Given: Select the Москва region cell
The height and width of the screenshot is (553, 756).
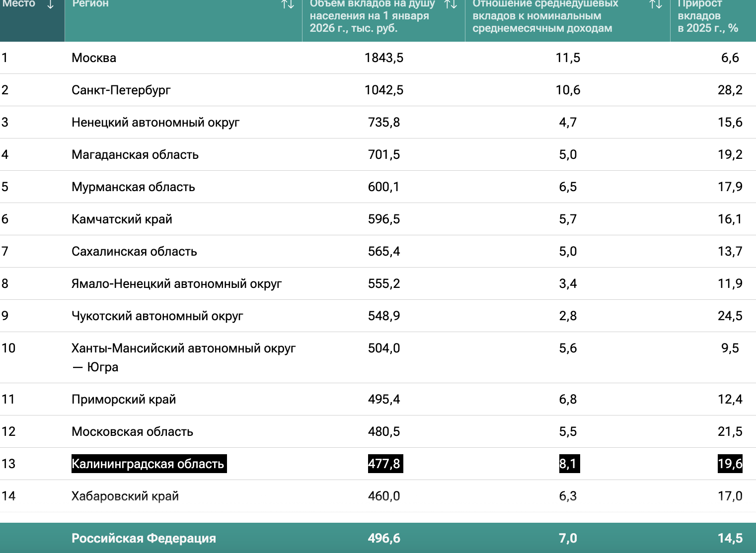Looking at the screenshot, I should [94, 58].
